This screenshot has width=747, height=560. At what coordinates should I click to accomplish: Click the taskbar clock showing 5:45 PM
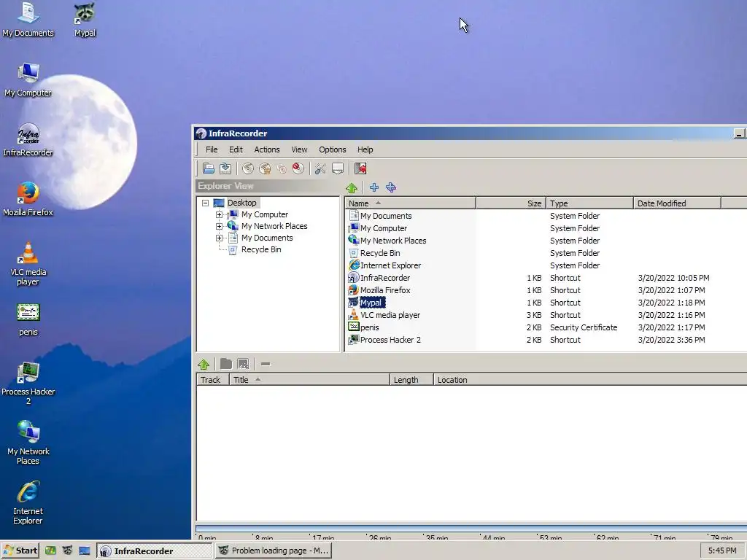point(722,551)
